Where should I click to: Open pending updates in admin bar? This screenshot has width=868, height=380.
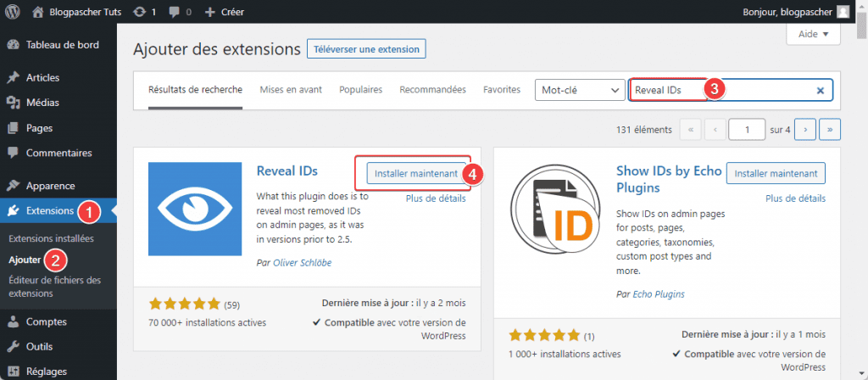(x=145, y=12)
